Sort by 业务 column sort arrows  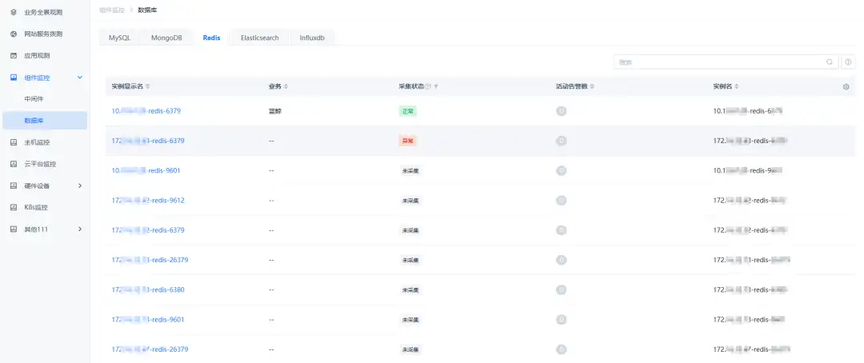pos(285,87)
